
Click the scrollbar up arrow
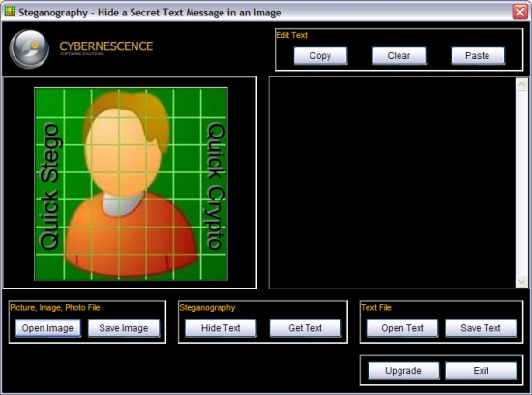click(x=521, y=84)
